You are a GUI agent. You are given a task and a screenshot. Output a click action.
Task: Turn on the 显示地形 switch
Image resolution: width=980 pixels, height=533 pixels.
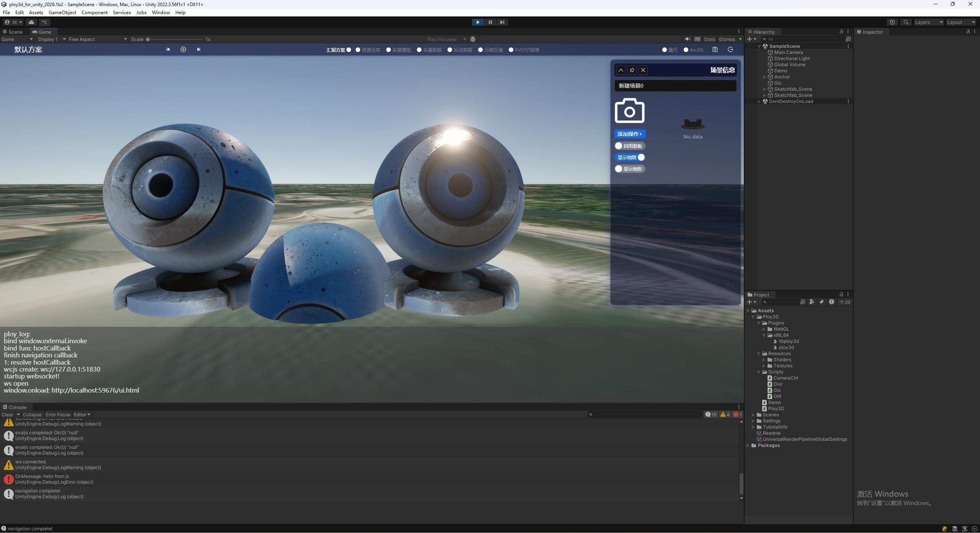pos(630,169)
